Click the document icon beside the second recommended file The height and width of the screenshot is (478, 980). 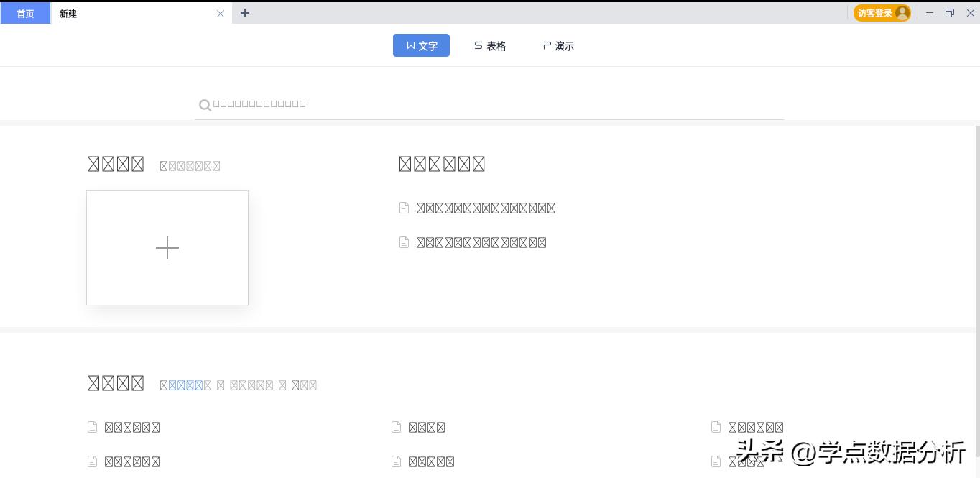tap(404, 242)
